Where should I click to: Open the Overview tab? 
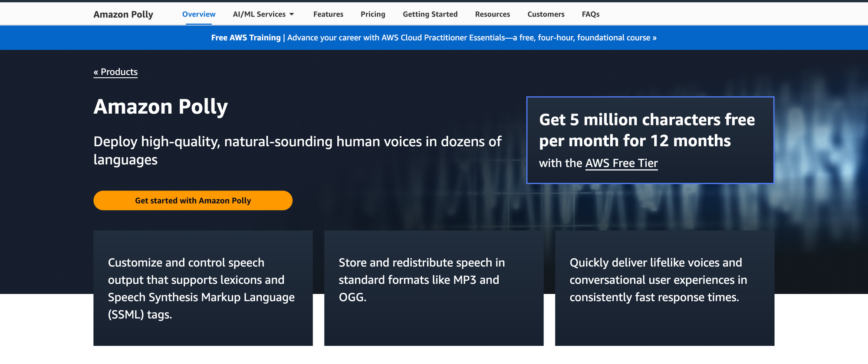pos(199,14)
